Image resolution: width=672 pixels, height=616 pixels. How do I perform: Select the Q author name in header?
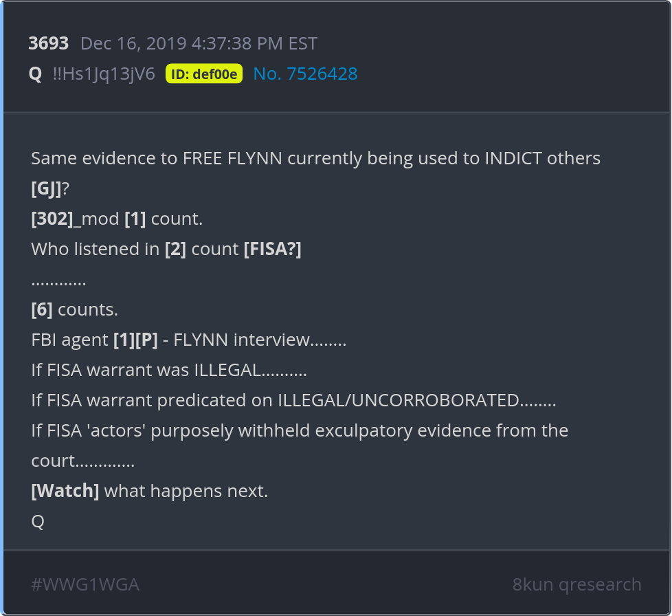(35, 74)
